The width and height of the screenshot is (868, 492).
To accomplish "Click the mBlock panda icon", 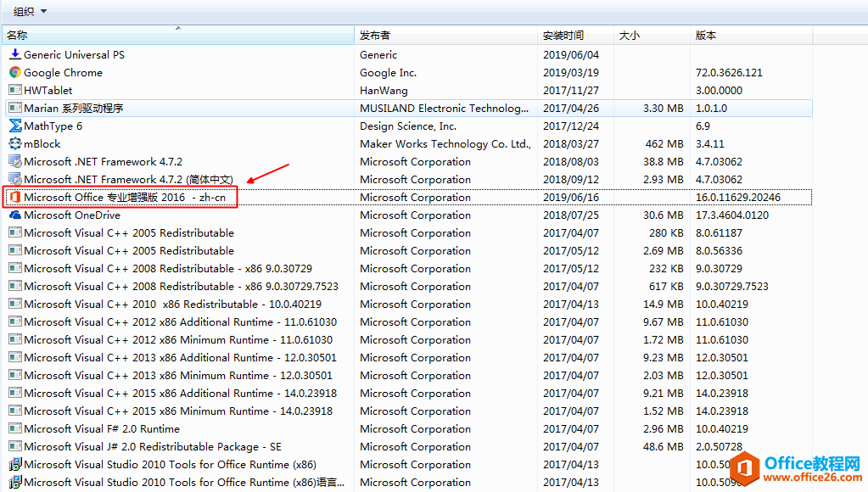I will point(14,144).
